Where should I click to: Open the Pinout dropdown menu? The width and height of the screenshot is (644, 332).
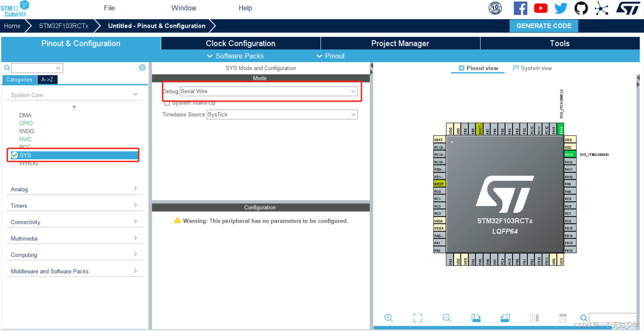331,56
